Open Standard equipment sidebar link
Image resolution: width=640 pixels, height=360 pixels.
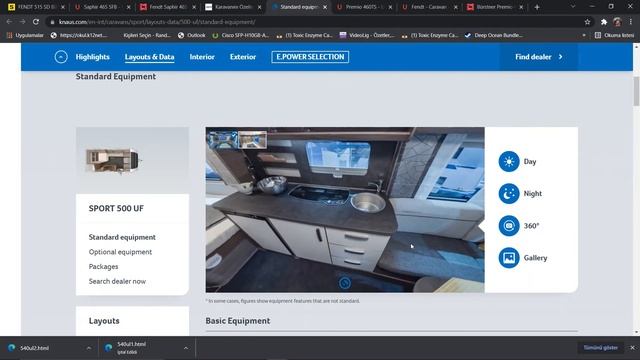click(x=122, y=237)
